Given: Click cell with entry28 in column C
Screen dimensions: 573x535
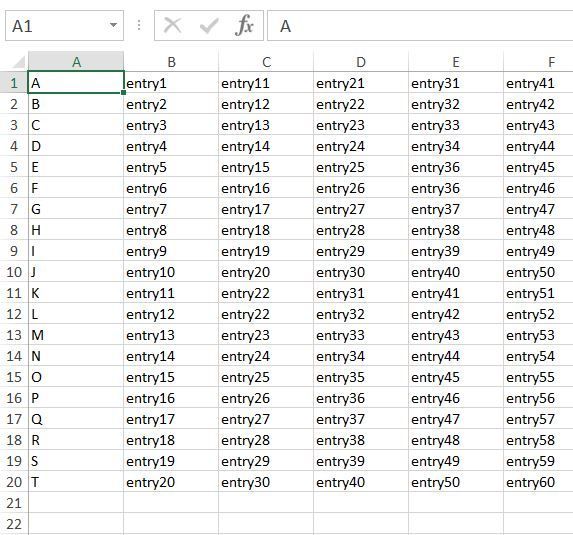Looking at the screenshot, I should [266, 439].
